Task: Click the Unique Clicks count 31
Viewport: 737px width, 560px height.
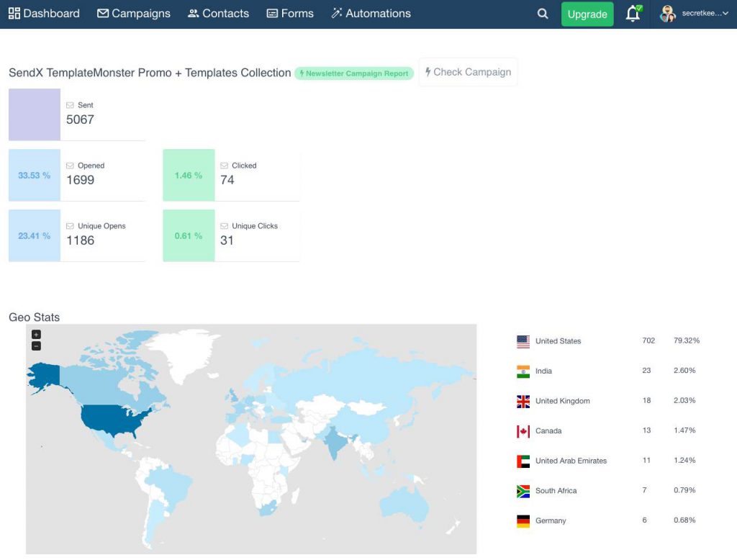Action: point(227,240)
